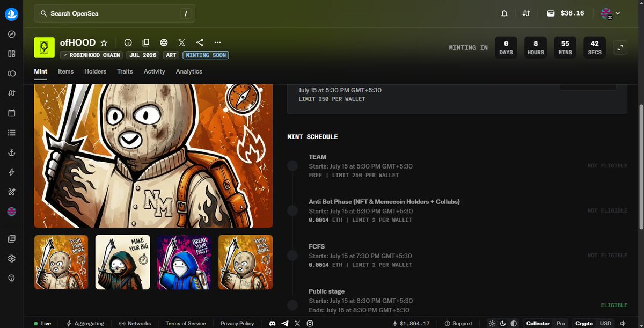Switch to Pro mode
The width and height of the screenshot is (644, 328).
pyautogui.click(x=561, y=324)
